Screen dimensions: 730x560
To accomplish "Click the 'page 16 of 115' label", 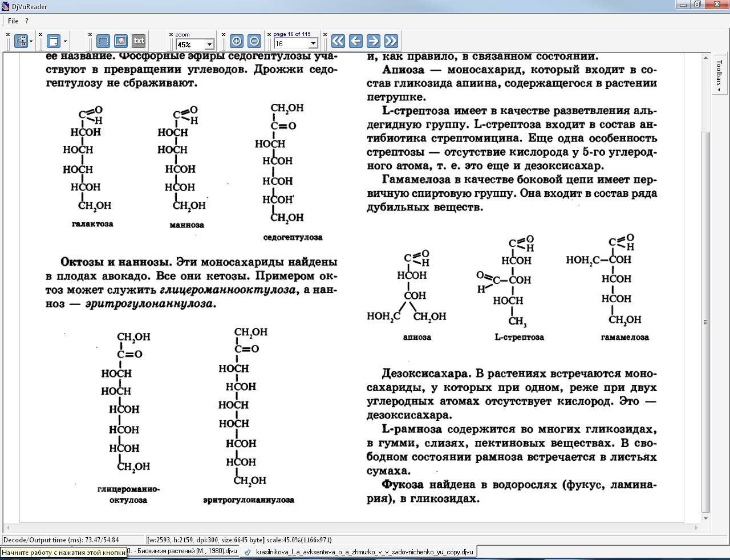I will click(x=292, y=34).
